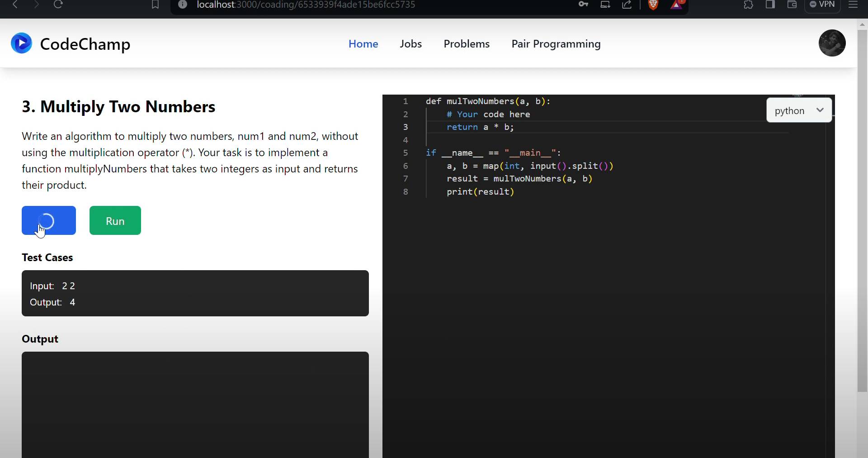Click the share page icon
868x458 pixels.
(x=627, y=5)
